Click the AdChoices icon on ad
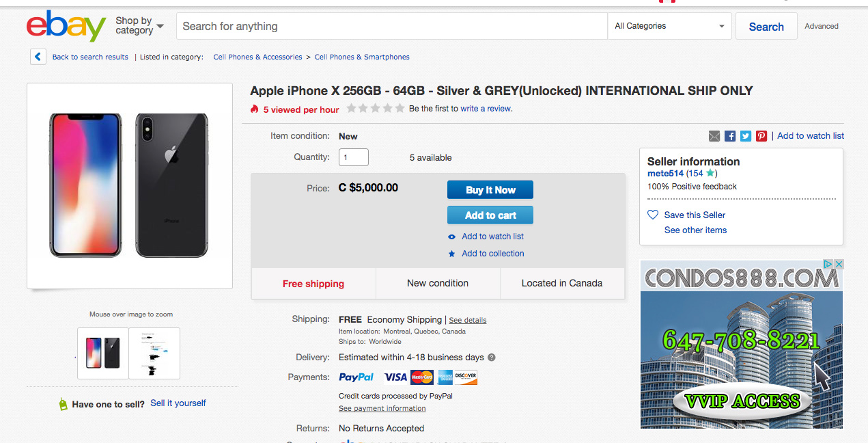868x443 pixels. tap(828, 264)
